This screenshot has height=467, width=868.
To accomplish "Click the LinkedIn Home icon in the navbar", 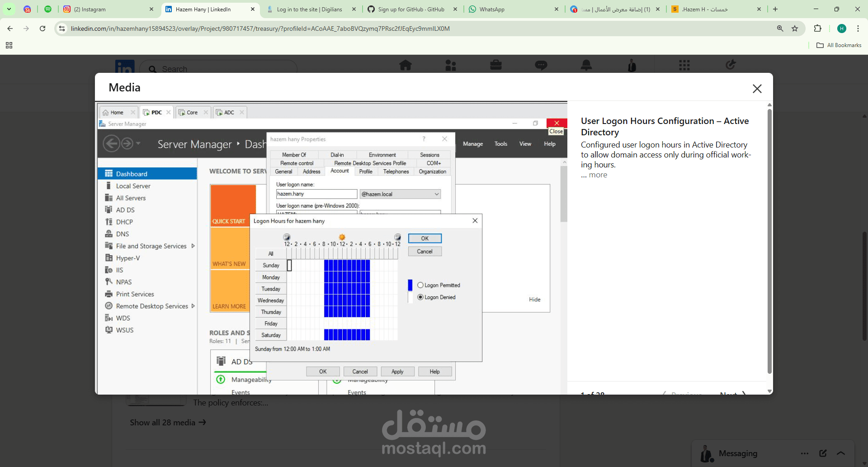I will [x=406, y=65].
